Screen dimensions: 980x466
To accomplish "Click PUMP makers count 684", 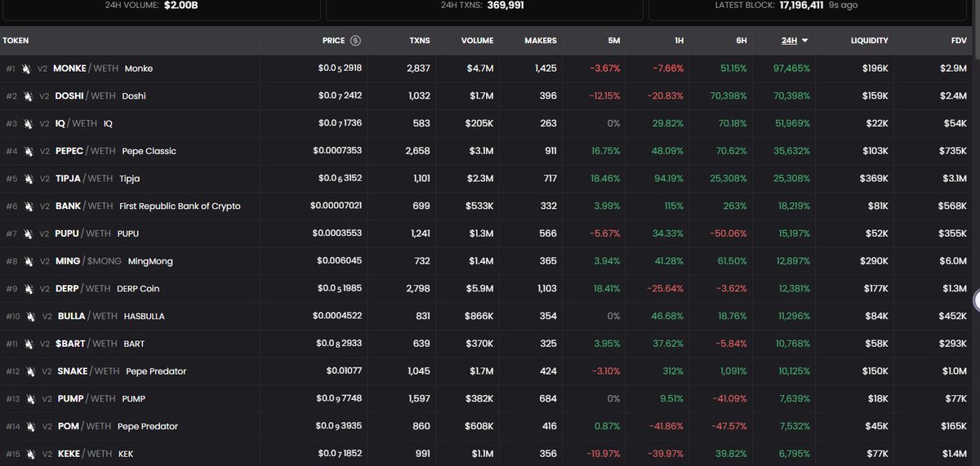I will [x=548, y=399].
